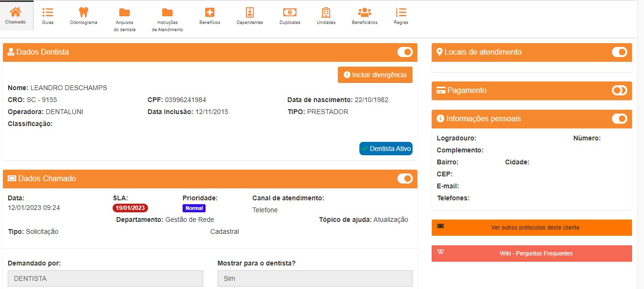Click the ticket icon on protocolos bar
Viewport: 644px width, 289px height.
tap(440, 226)
